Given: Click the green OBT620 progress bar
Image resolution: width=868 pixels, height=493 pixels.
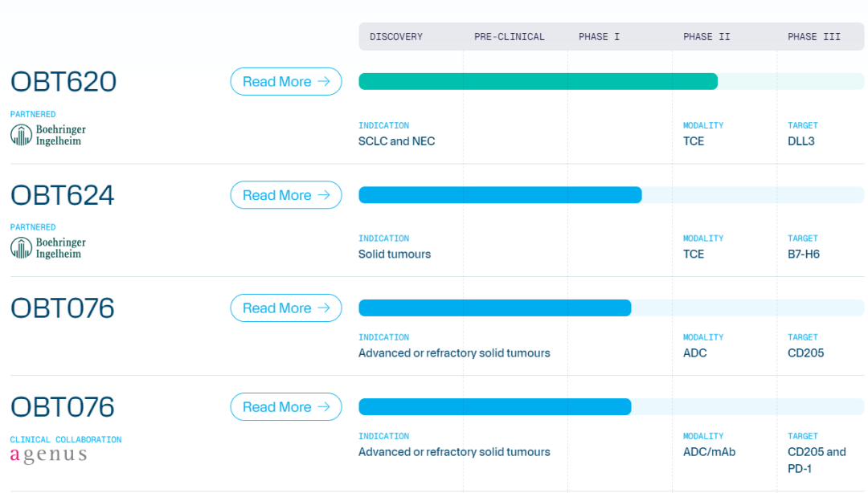Looking at the screenshot, I should 538,81.
